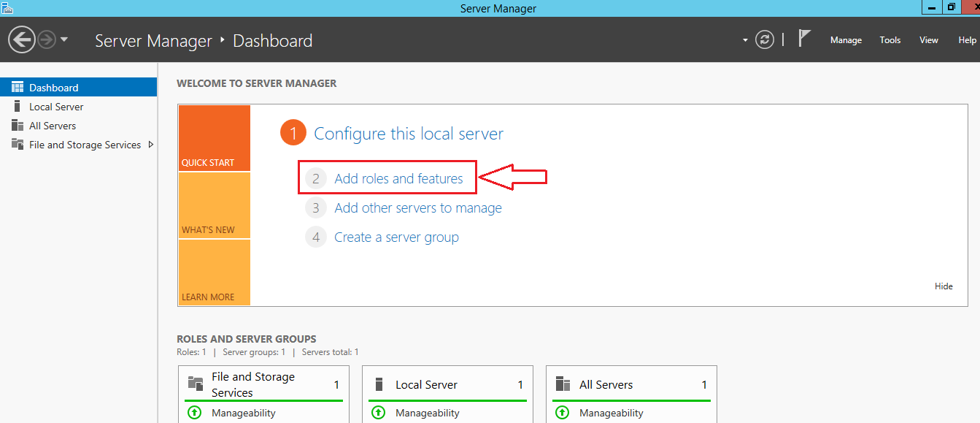
Task: Open the navigation history dropdown arrow
Action: (64, 39)
